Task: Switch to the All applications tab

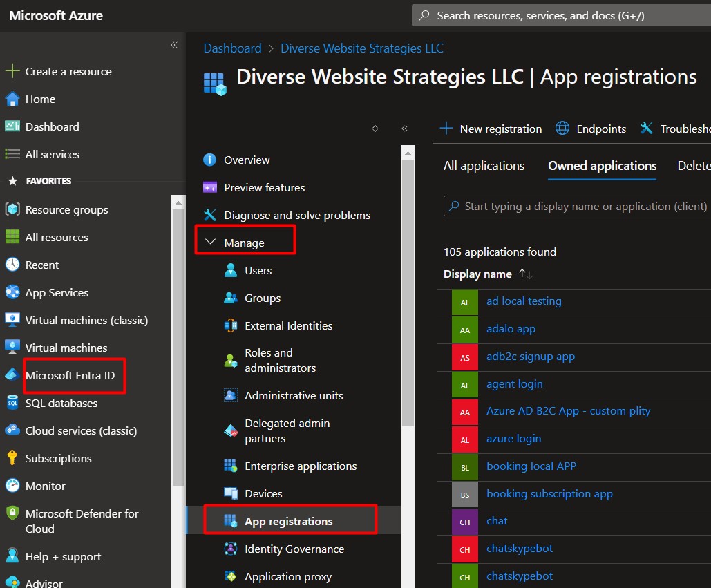Action: (x=484, y=166)
